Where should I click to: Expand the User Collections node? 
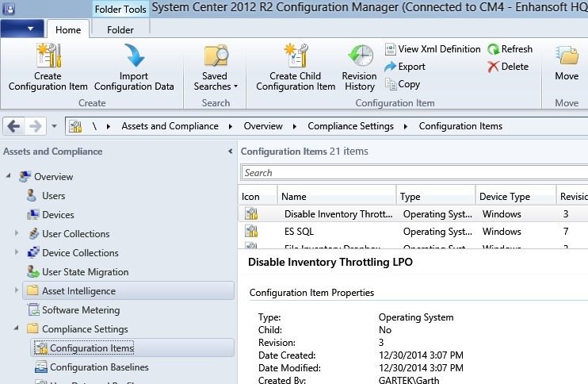point(16,233)
